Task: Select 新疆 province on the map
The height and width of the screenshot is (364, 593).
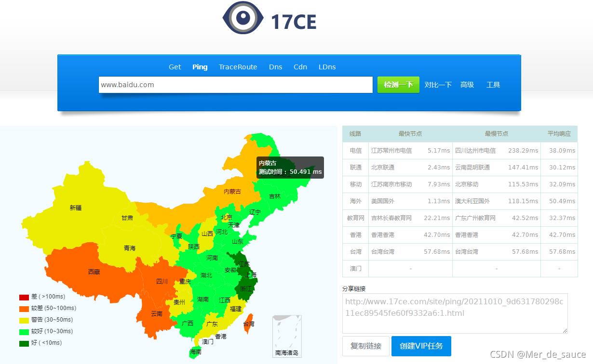Action: point(75,208)
